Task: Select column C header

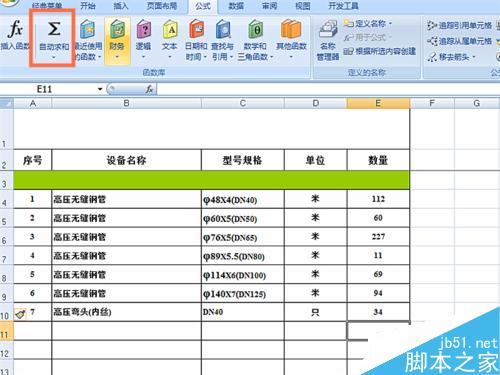Action: (x=243, y=103)
